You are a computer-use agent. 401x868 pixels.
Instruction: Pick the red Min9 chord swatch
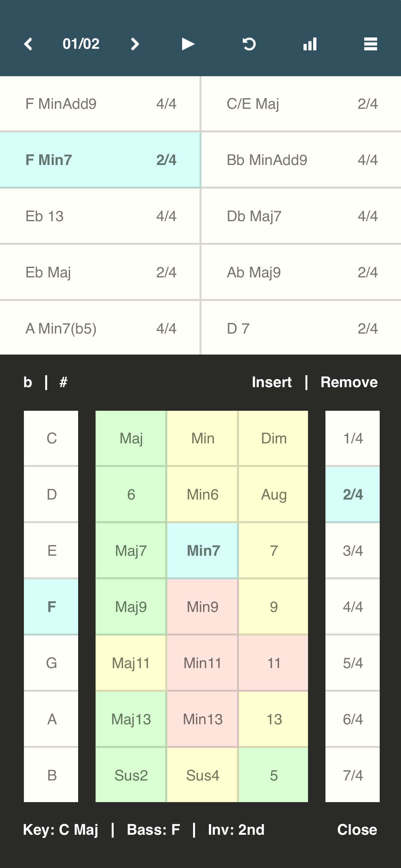(x=202, y=607)
